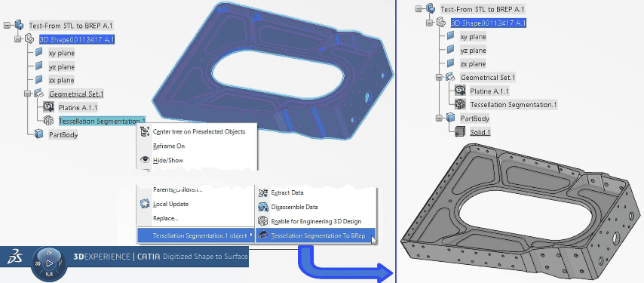
Task: Collapse Geometrical Set.1 in right tree
Action: [x=439, y=77]
